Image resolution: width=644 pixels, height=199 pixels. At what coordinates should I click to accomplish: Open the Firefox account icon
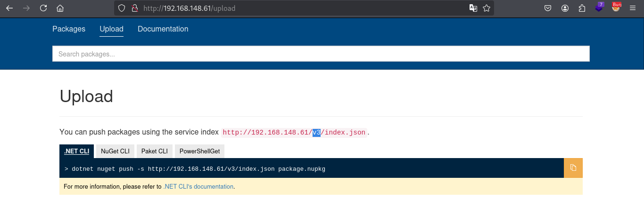pos(565,8)
